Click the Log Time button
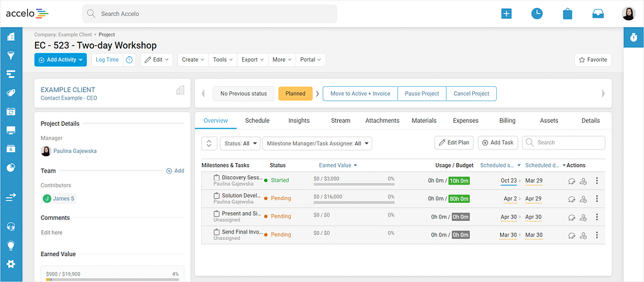This screenshot has width=644, height=282. click(x=107, y=60)
